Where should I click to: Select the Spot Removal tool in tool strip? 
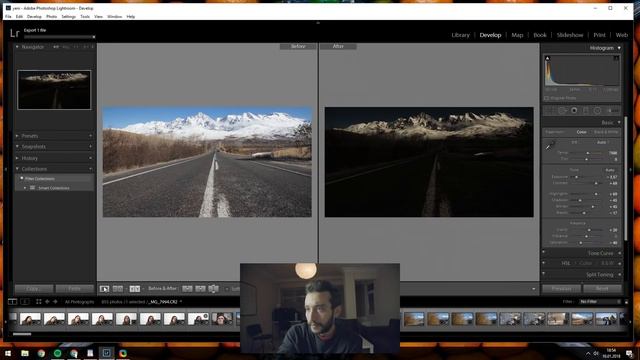click(x=562, y=110)
